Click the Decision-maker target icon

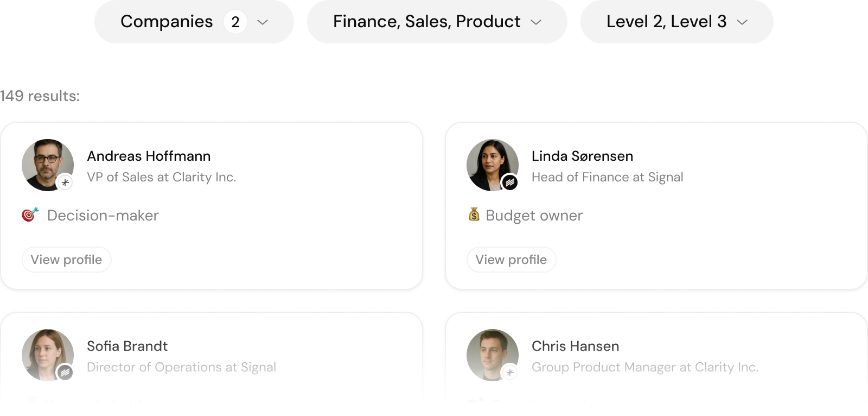pos(30,215)
